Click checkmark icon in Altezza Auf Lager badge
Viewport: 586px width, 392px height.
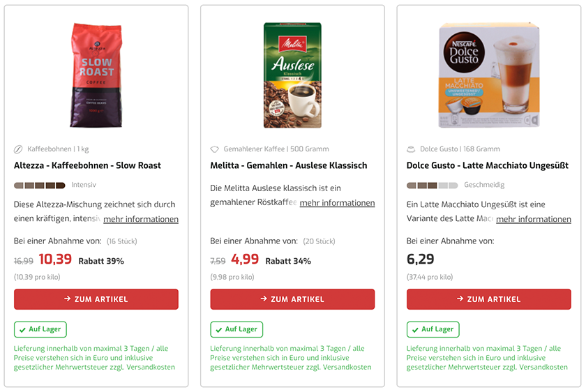click(23, 329)
